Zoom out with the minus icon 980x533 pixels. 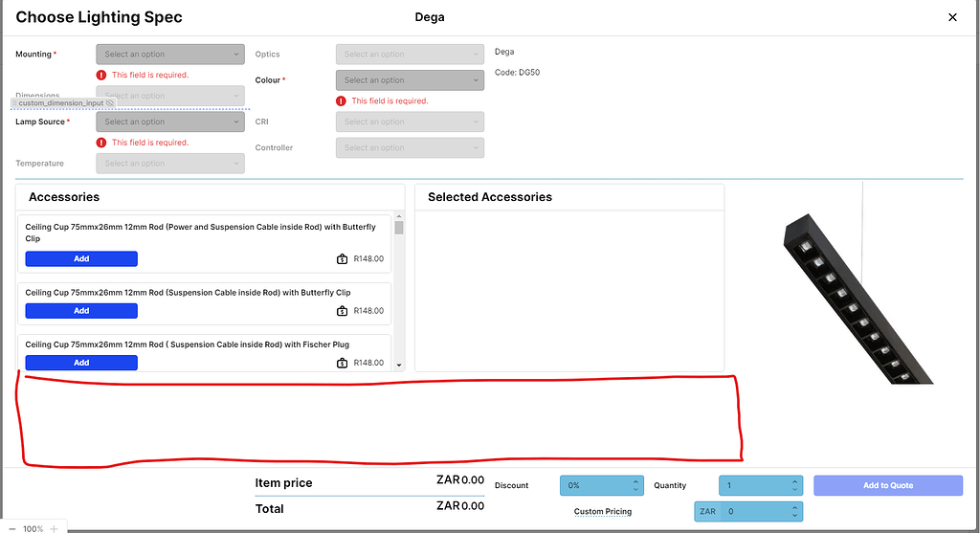pyautogui.click(x=11, y=528)
